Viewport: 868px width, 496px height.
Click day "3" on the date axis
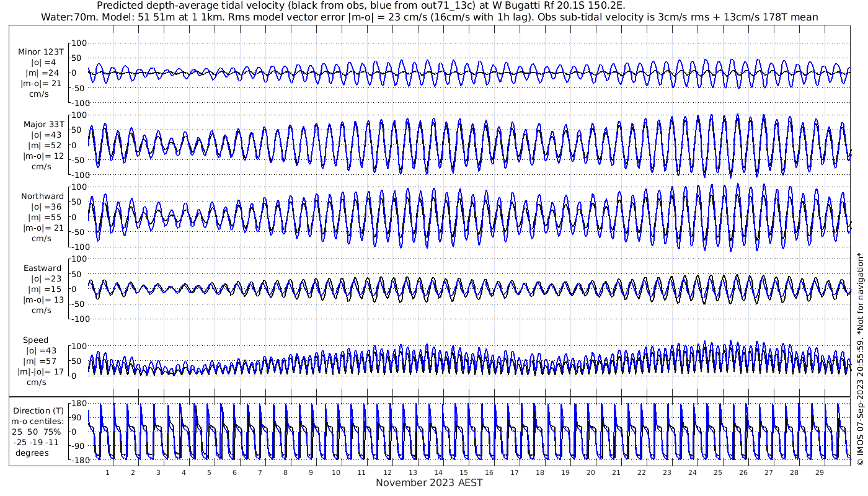[x=158, y=472]
